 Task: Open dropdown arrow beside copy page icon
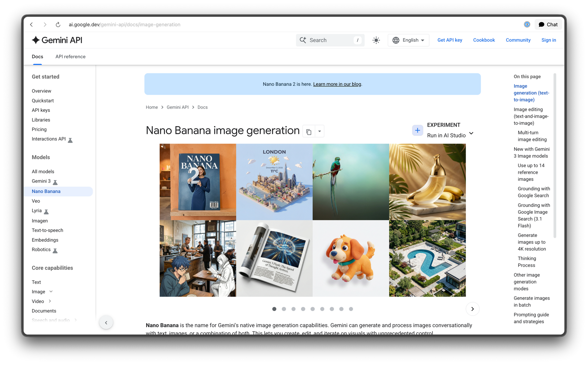(x=320, y=131)
